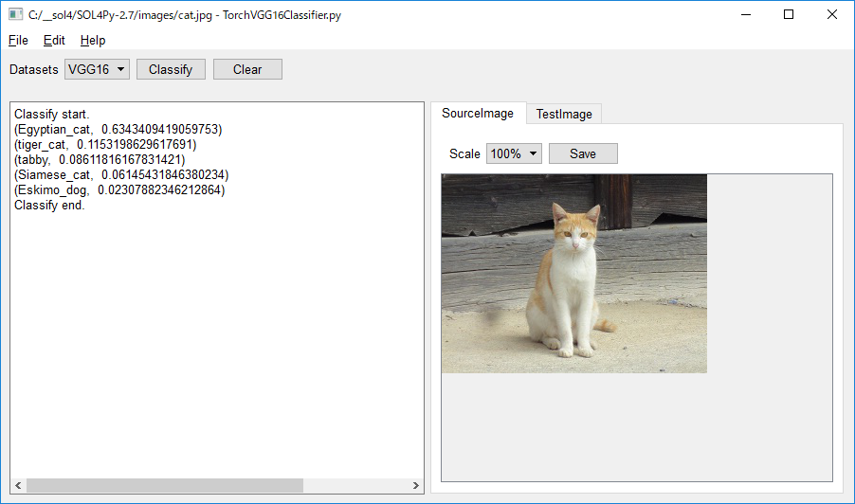Image resolution: width=855 pixels, height=504 pixels.
Task: Click the tiger_cat result line
Action: [105, 144]
